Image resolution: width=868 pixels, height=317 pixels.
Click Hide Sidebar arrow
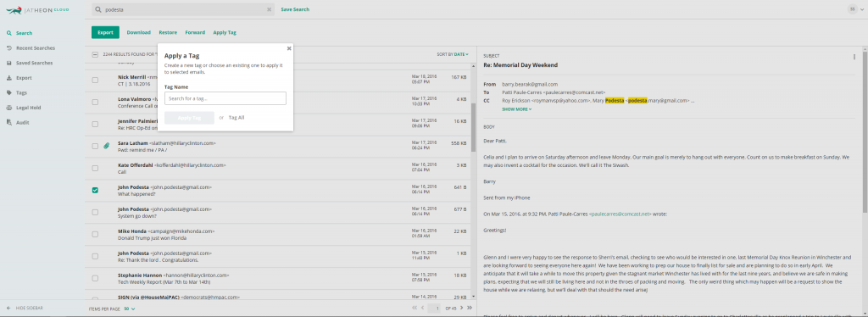[x=8, y=308]
